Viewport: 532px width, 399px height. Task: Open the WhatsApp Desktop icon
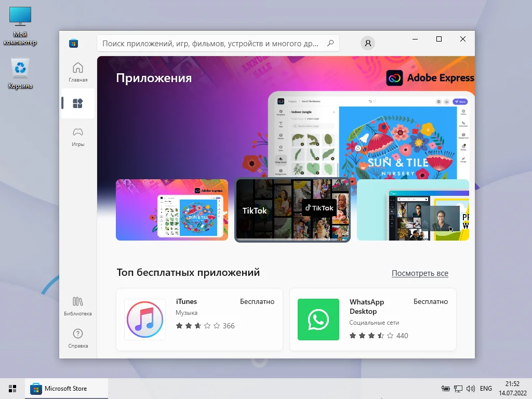click(318, 320)
